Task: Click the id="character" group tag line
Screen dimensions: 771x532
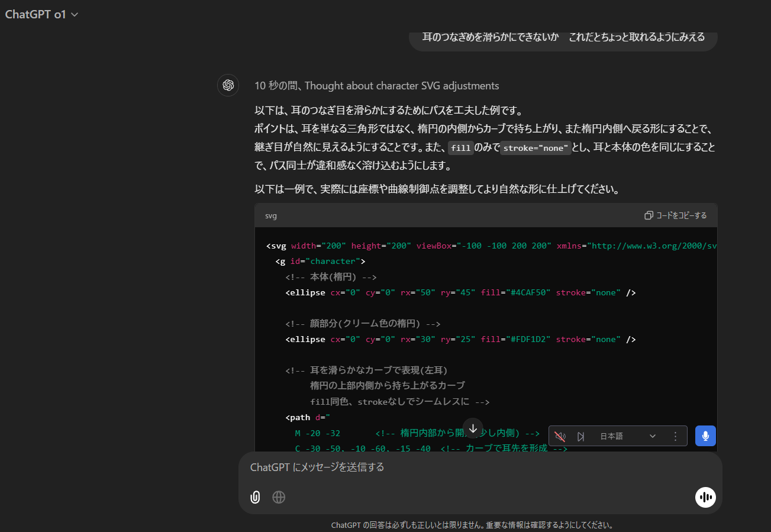Action: (321, 261)
